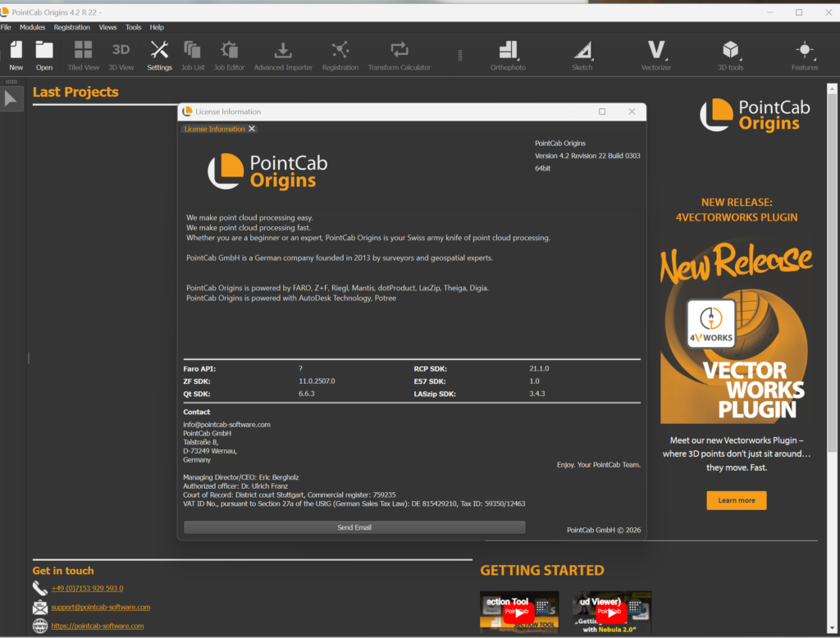Click the Qt SDK version 6.6.3

[x=307, y=393]
